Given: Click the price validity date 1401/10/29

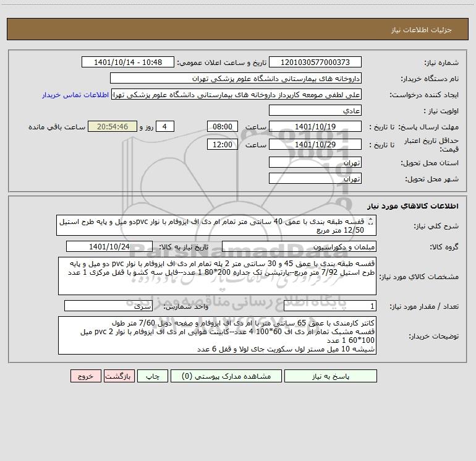Looking at the screenshot, I should coord(315,144).
